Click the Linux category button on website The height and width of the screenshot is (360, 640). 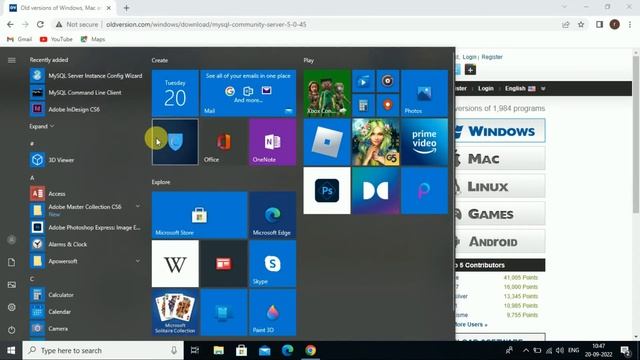pyautogui.click(x=500, y=186)
